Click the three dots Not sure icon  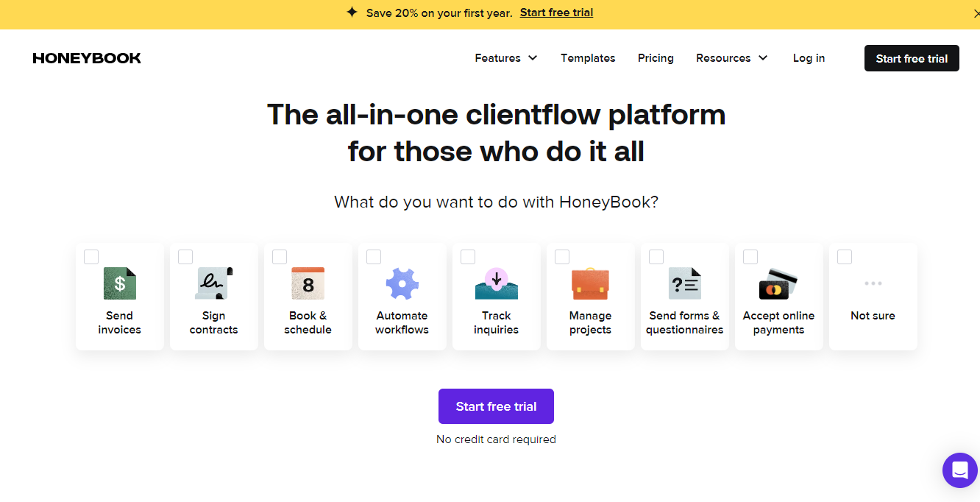click(x=873, y=283)
